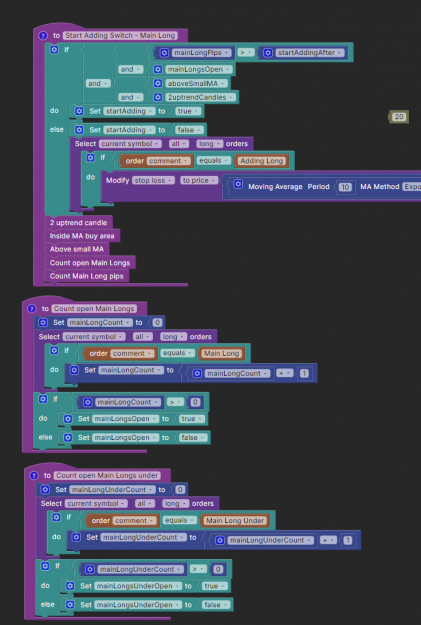This screenshot has height=625, width=421.
Task: Open the false dropdown for mainLongsUnderOpen
Action: point(216,605)
